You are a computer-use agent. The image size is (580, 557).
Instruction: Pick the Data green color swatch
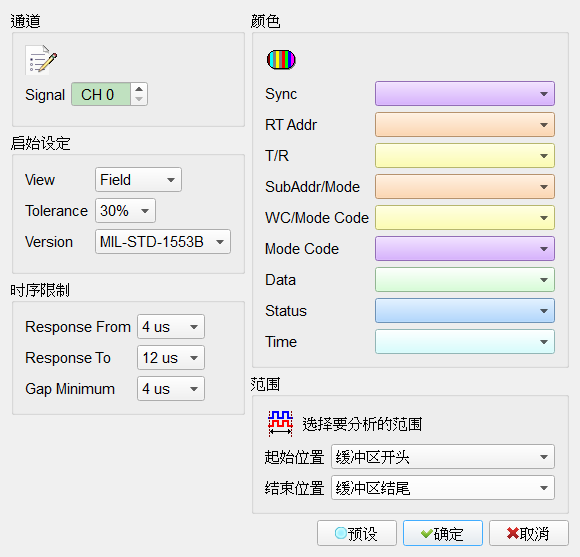point(465,280)
